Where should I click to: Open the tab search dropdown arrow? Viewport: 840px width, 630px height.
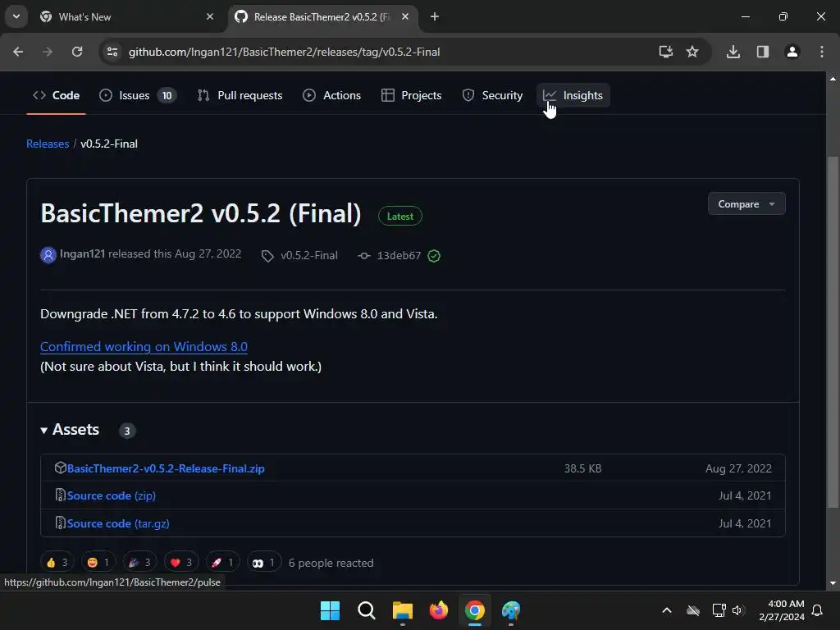(16, 16)
